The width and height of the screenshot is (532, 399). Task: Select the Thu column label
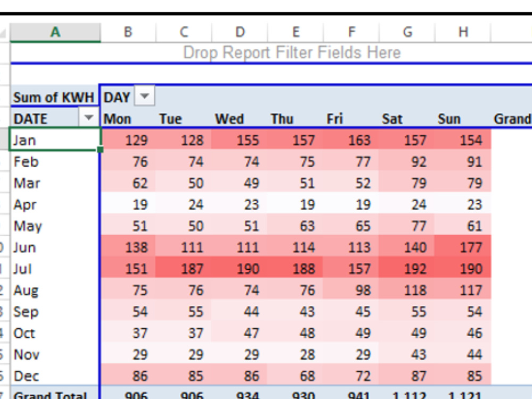(x=282, y=119)
